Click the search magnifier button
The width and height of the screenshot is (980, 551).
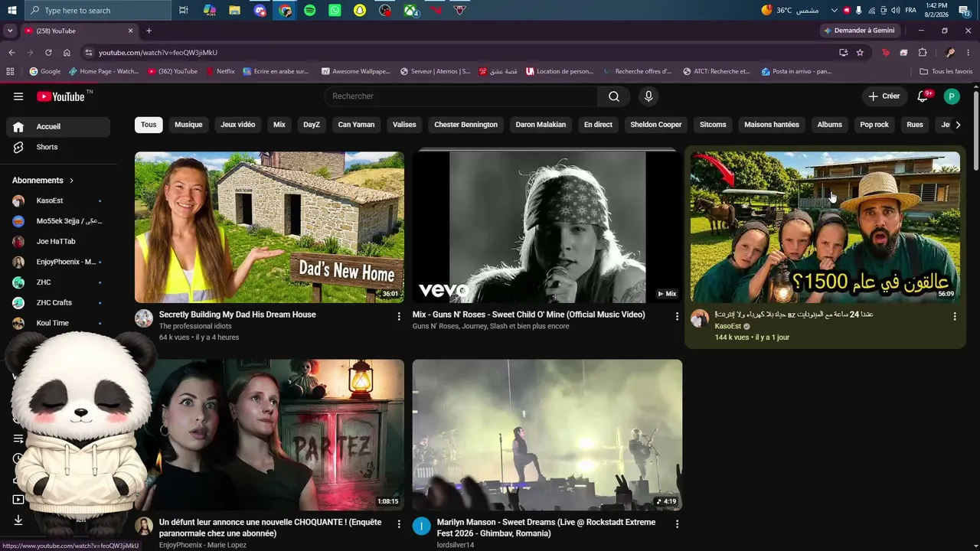[x=614, y=96]
